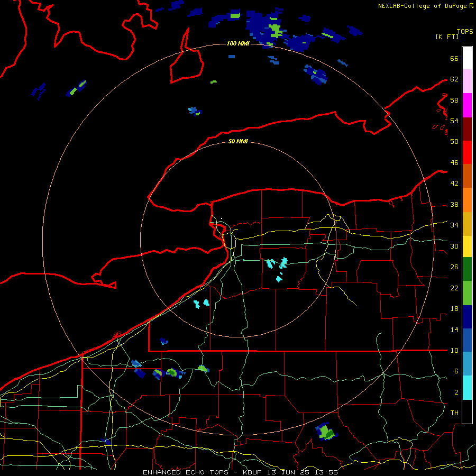Select the legend value 62
The image size is (476, 476).
coord(454,79)
